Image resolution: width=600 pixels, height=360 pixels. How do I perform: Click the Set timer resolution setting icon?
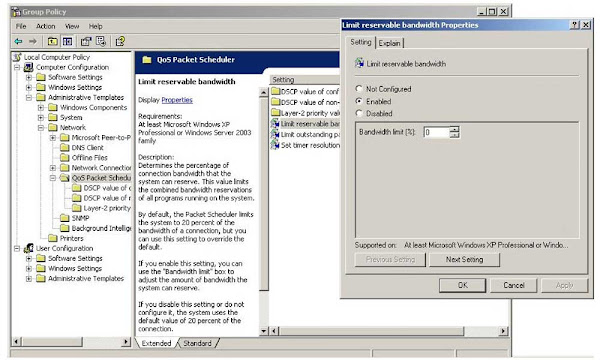pos(275,145)
